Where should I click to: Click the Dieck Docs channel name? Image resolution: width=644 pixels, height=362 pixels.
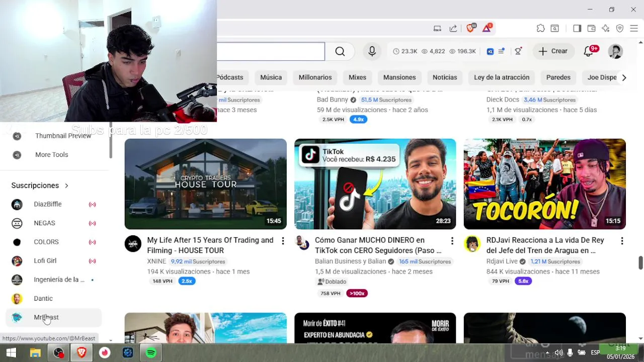point(503,100)
